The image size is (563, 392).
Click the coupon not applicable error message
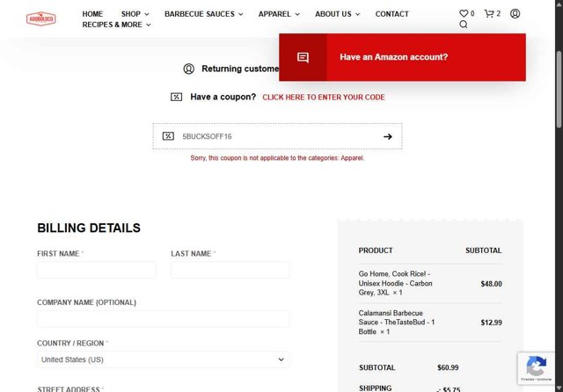pos(277,158)
